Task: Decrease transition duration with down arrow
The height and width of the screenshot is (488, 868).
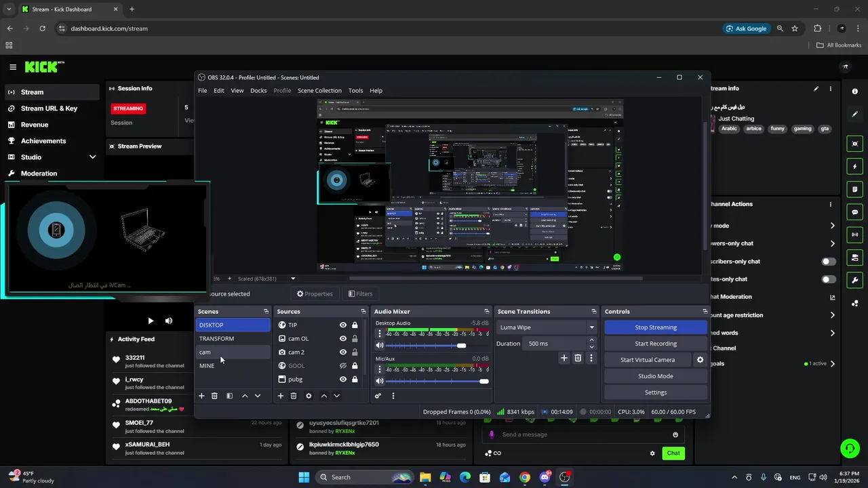Action: [591, 347]
